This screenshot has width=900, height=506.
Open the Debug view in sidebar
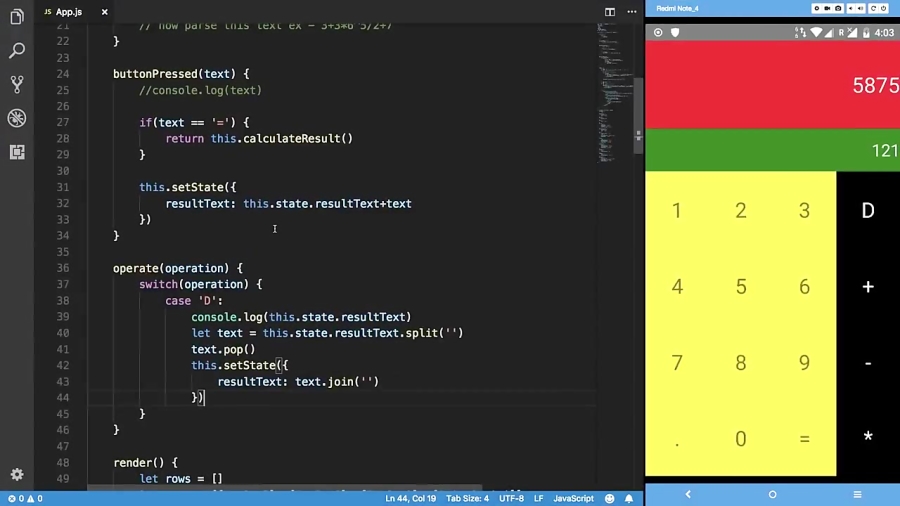click(x=17, y=118)
